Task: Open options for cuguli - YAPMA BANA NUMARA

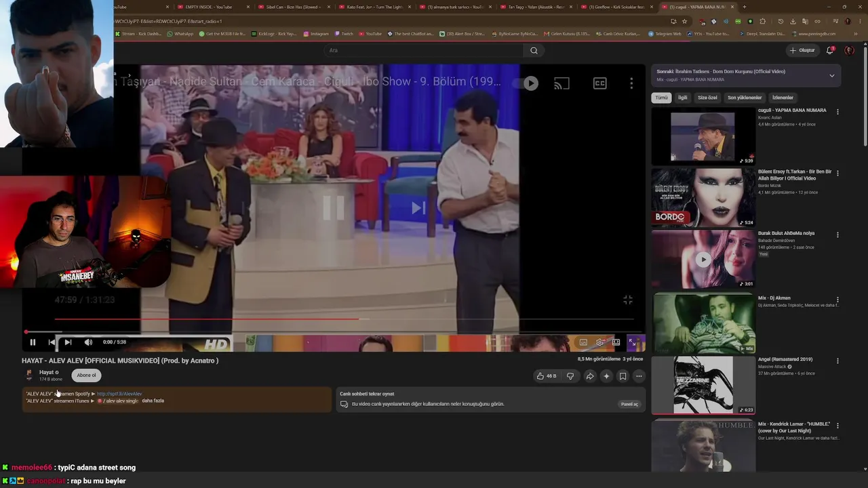Action: (837, 112)
